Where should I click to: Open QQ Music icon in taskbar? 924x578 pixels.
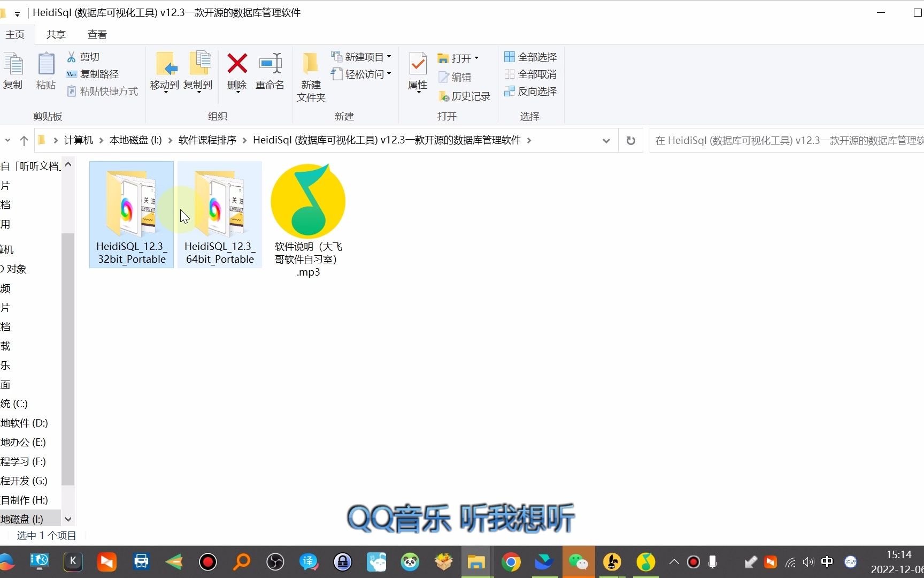tap(646, 562)
